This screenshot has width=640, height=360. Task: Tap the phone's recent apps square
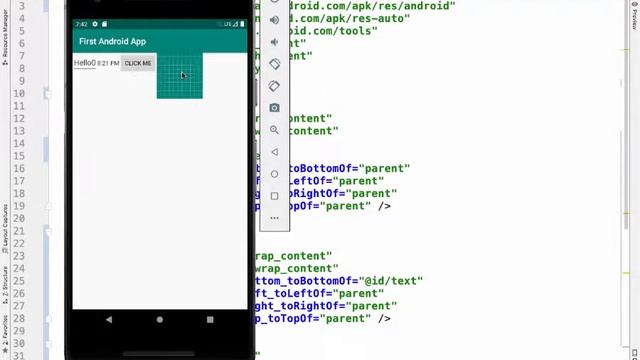210,320
